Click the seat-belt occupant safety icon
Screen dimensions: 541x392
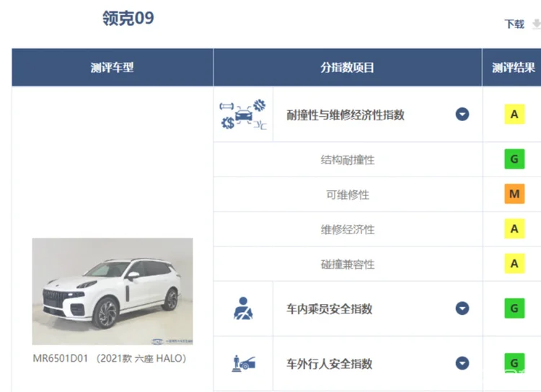(x=243, y=308)
